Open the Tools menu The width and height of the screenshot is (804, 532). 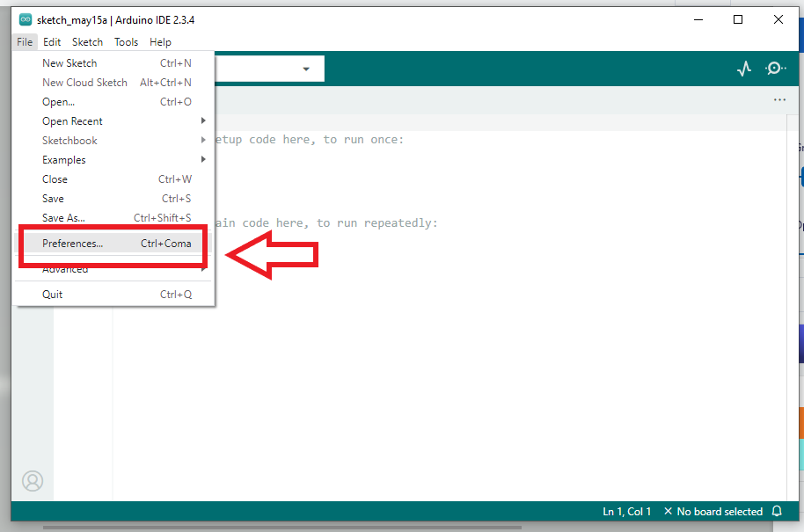pyautogui.click(x=126, y=42)
